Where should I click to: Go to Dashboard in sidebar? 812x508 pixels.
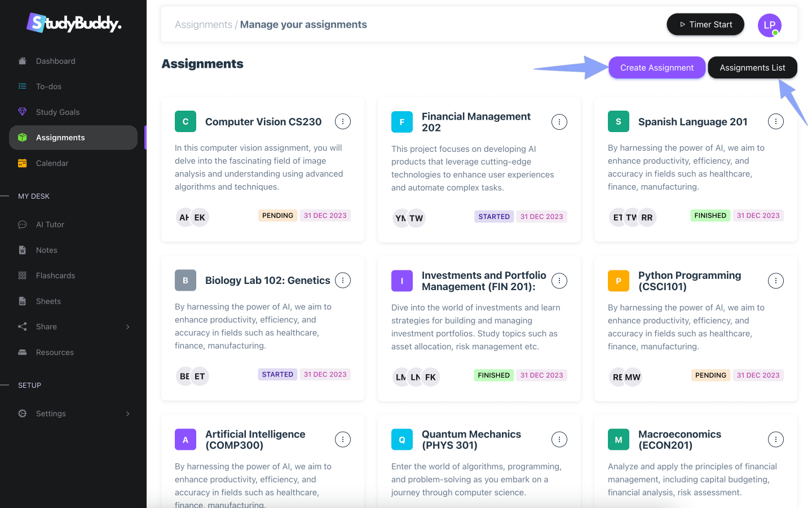pyautogui.click(x=55, y=61)
